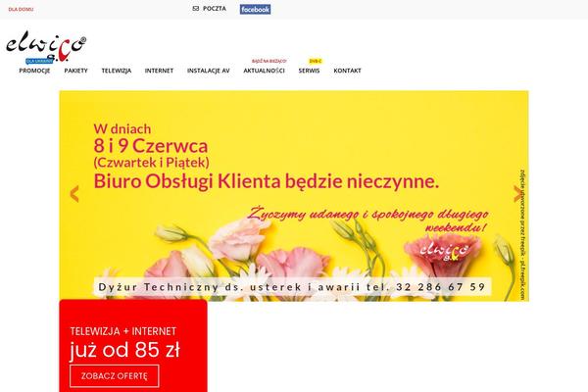Open the Aktualności menu item

(264, 71)
